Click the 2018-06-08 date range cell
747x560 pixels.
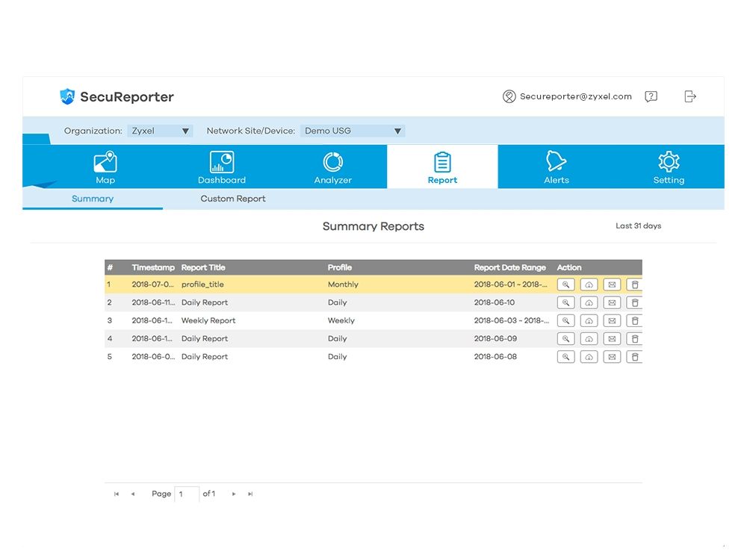pyautogui.click(x=495, y=357)
